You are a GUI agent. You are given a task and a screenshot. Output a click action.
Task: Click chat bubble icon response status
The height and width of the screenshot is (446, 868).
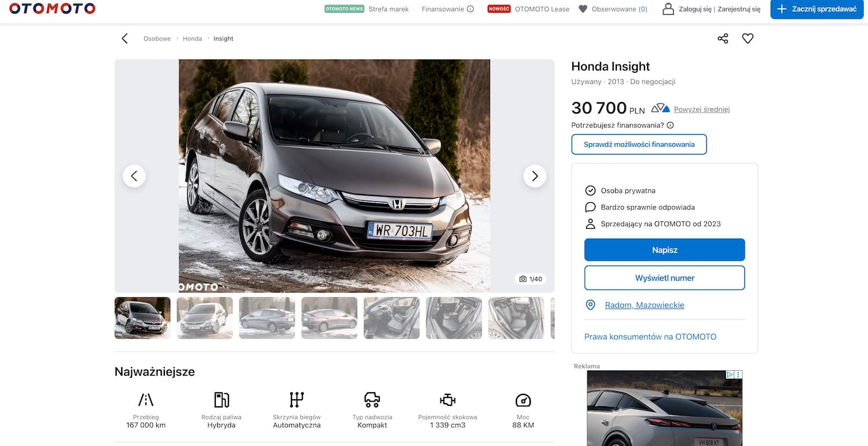click(x=590, y=207)
